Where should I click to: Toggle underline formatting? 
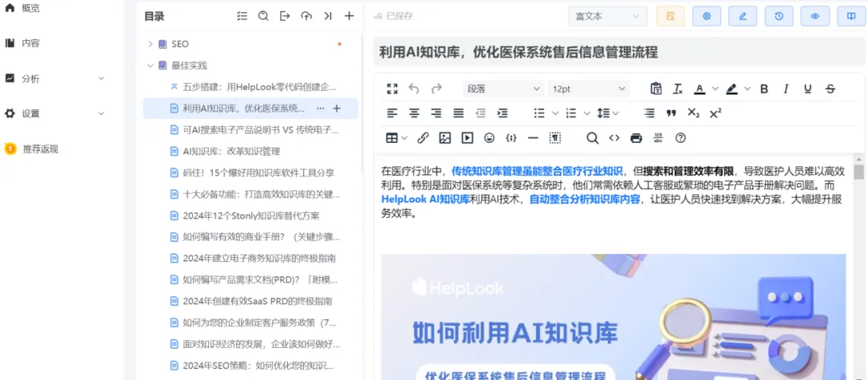point(808,88)
